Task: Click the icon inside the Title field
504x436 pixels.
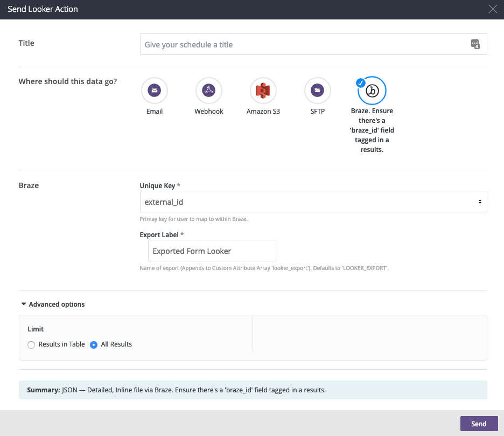Action: (475, 44)
